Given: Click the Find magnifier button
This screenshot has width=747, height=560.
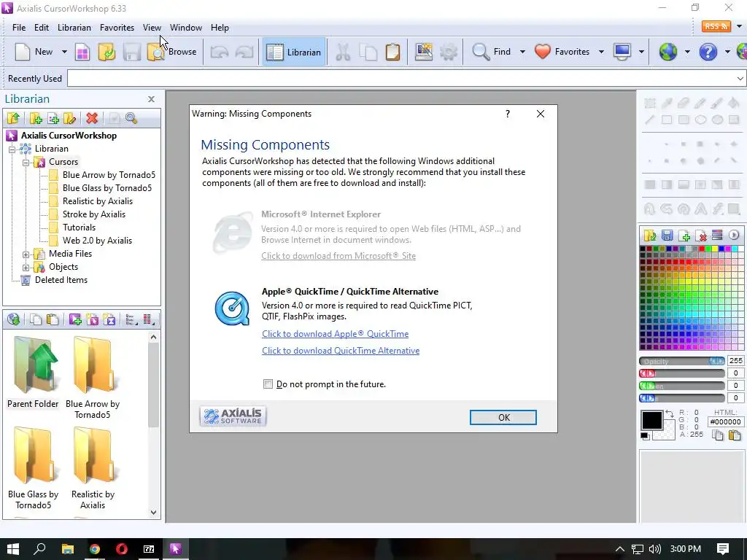Looking at the screenshot, I should [x=492, y=52].
